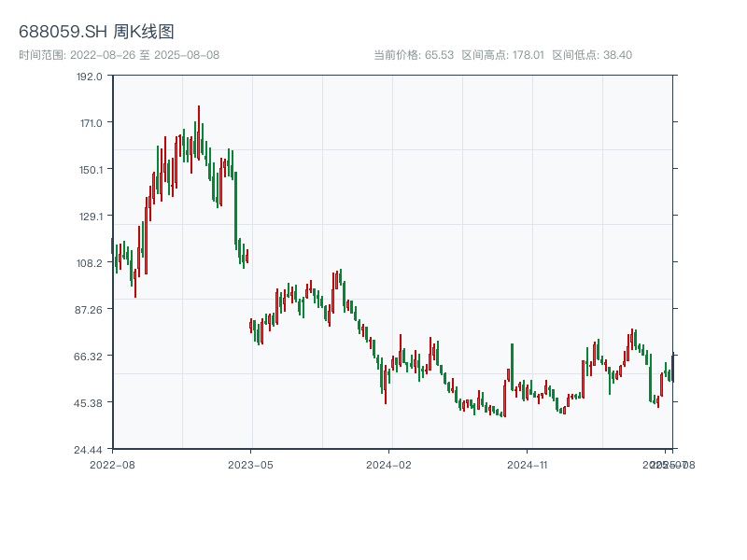Click the 66.32 y-axis label

click(90, 356)
